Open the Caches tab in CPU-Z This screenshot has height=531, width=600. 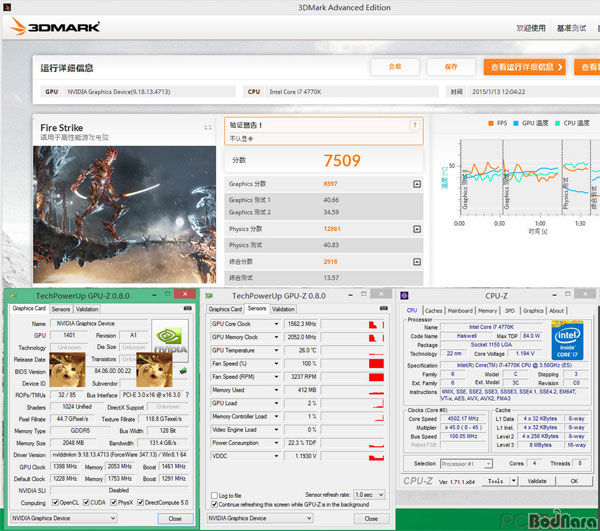(433, 311)
